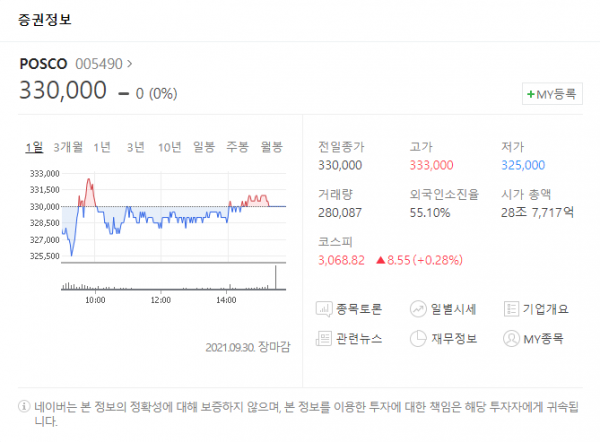
Task: Switch chart to 1년 period
Action: pyautogui.click(x=102, y=147)
